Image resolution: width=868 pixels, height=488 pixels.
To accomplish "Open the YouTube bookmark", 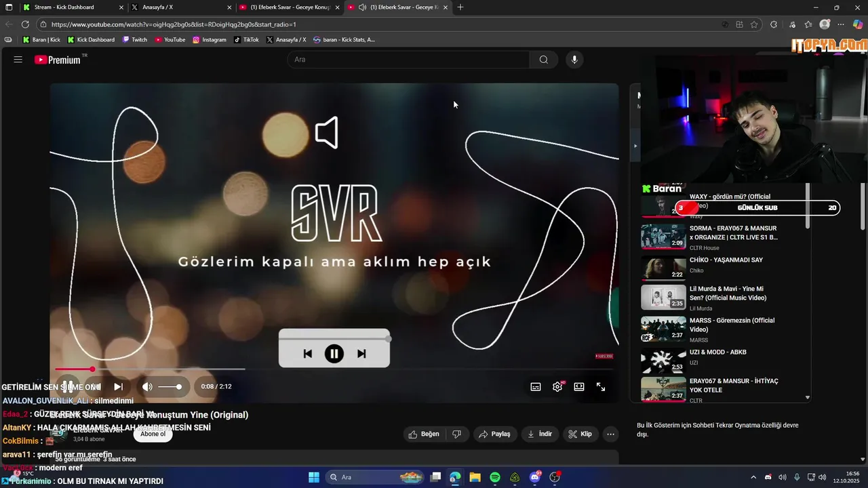I will tap(170, 40).
